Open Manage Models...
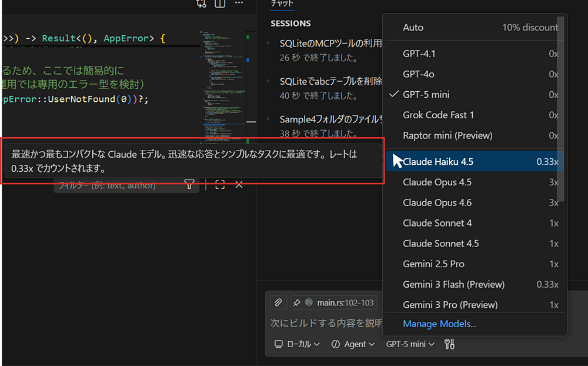Screen dimensions: 588x366 point(439,324)
